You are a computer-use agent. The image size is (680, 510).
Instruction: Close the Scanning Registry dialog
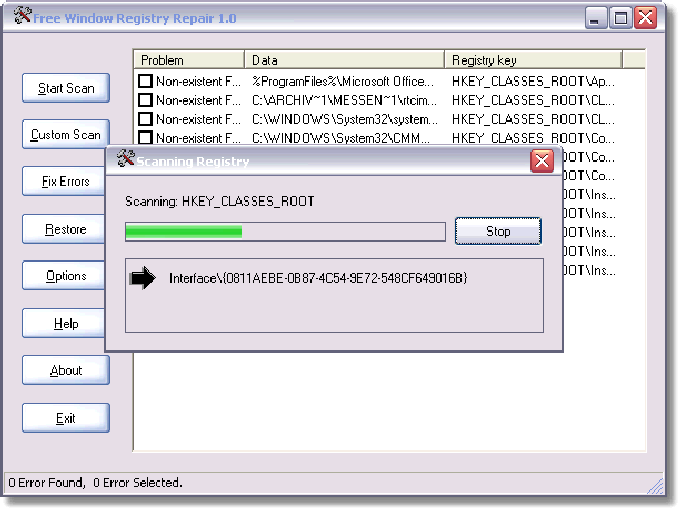point(542,161)
